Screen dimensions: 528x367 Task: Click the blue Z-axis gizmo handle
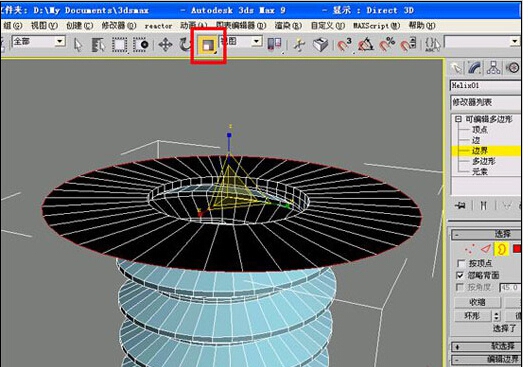point(229,135)
